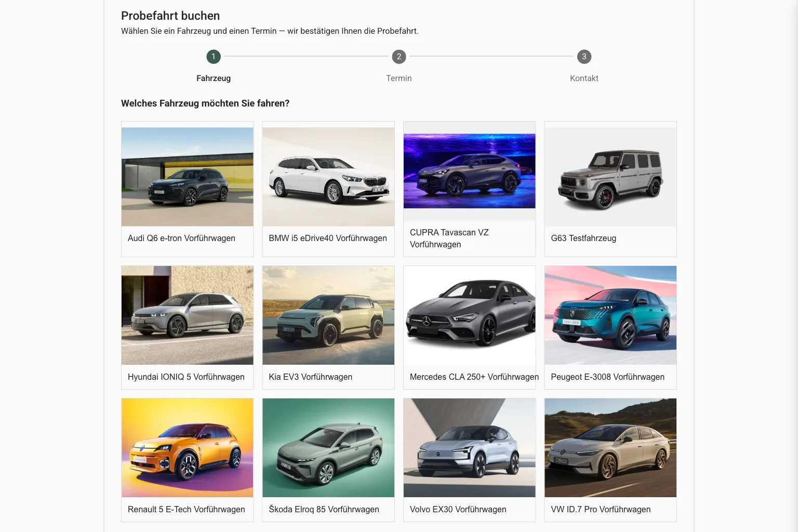Choose the Renault 5 E-Tech car photo

[x=188, y=448]
